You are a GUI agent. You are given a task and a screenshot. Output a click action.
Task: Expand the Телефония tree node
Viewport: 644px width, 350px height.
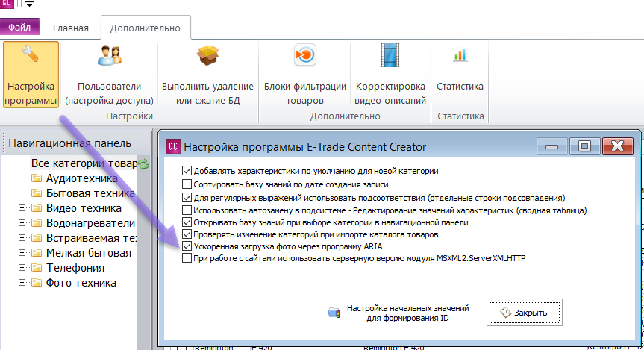click(x=22, y=267)
